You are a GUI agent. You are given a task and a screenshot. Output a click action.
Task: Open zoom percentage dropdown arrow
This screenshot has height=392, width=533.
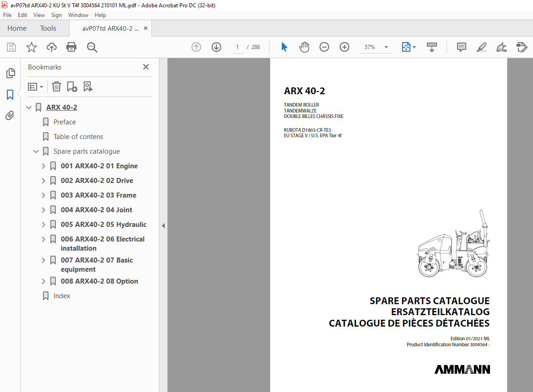pos(386,47)
